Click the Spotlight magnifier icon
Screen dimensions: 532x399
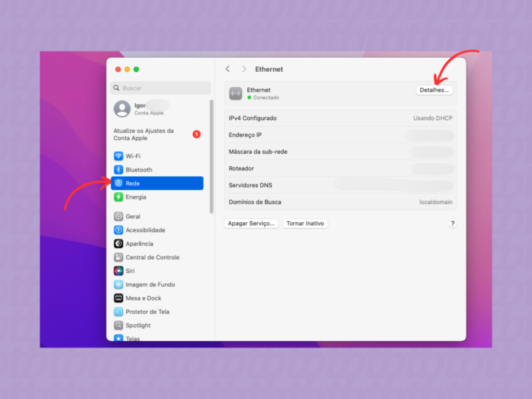118,325
